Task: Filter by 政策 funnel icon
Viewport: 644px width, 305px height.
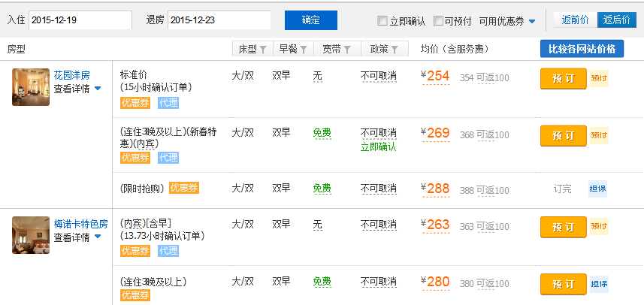Action: pos(395,50)
